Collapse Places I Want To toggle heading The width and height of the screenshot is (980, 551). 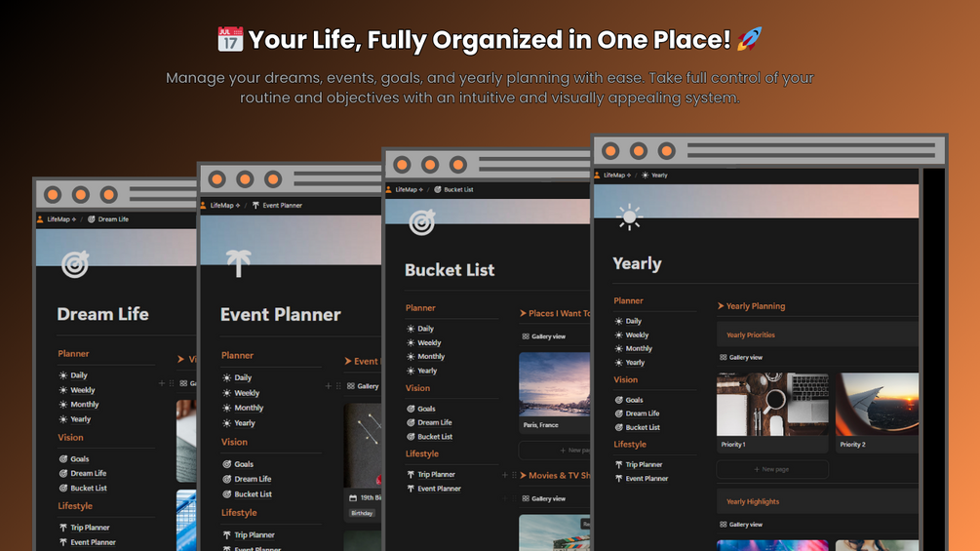coord(523,314)
